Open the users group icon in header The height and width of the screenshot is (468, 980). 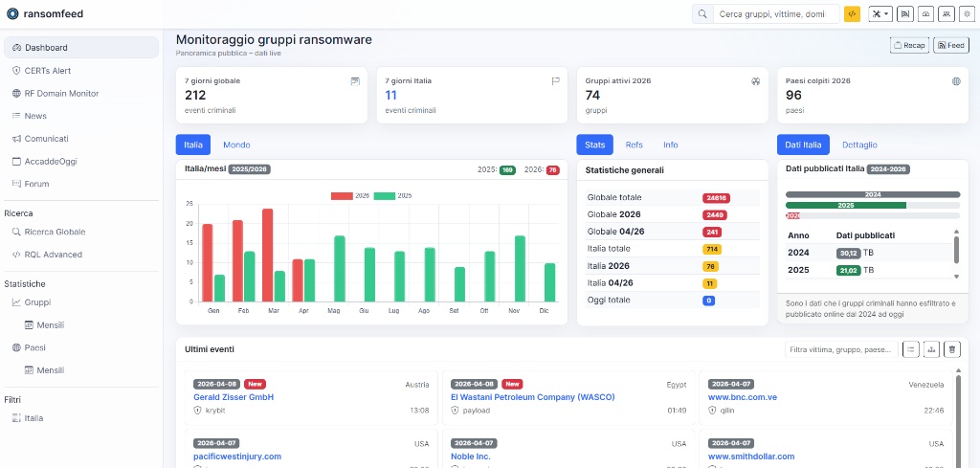[946, 14]
